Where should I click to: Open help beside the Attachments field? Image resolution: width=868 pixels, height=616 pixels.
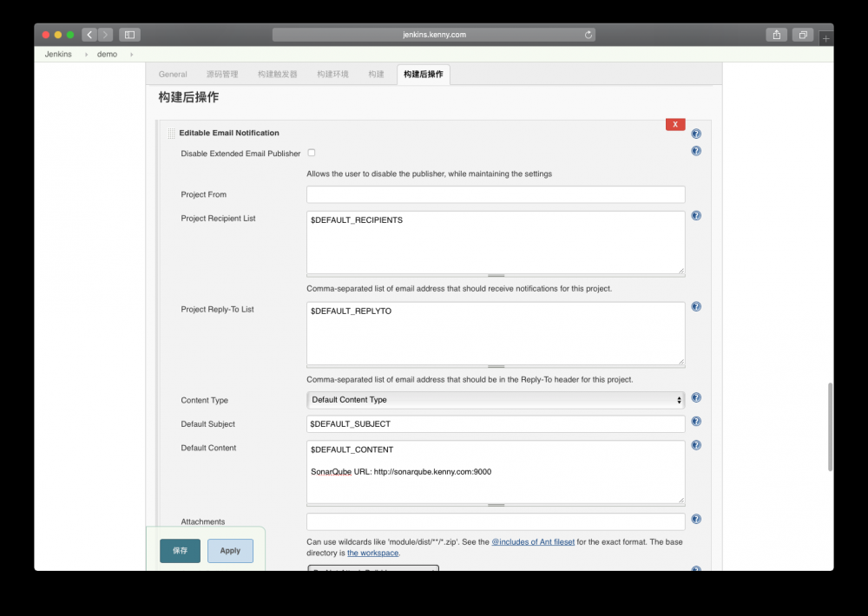click(x=695, y=518)
